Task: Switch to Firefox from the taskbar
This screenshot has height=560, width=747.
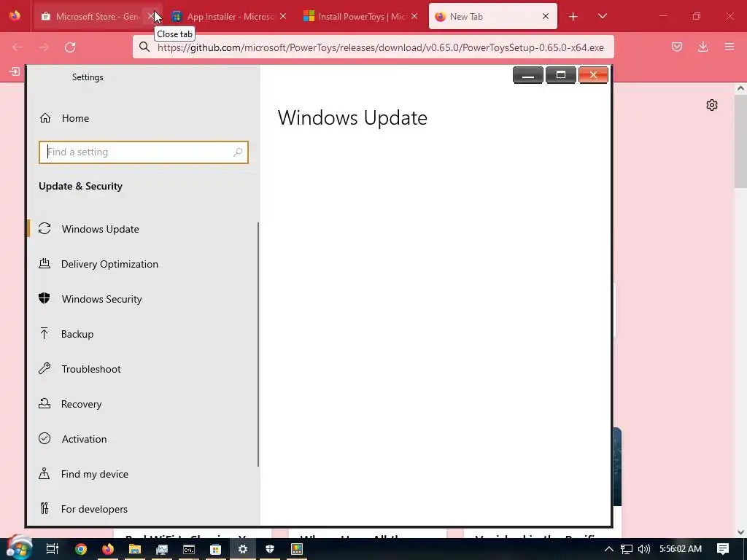Action: click(108, 549)
